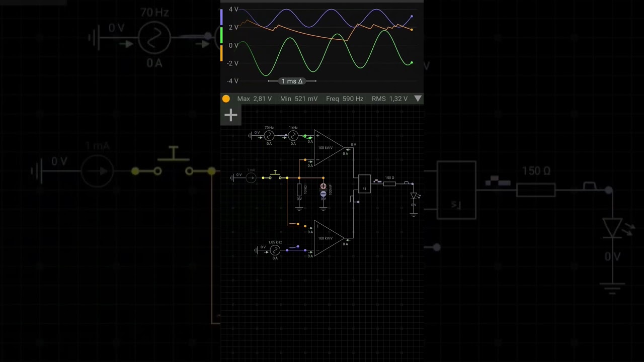Select the orange trace swatch beside the graph
Screen dimensions: 644x362
tap(221, 54)
